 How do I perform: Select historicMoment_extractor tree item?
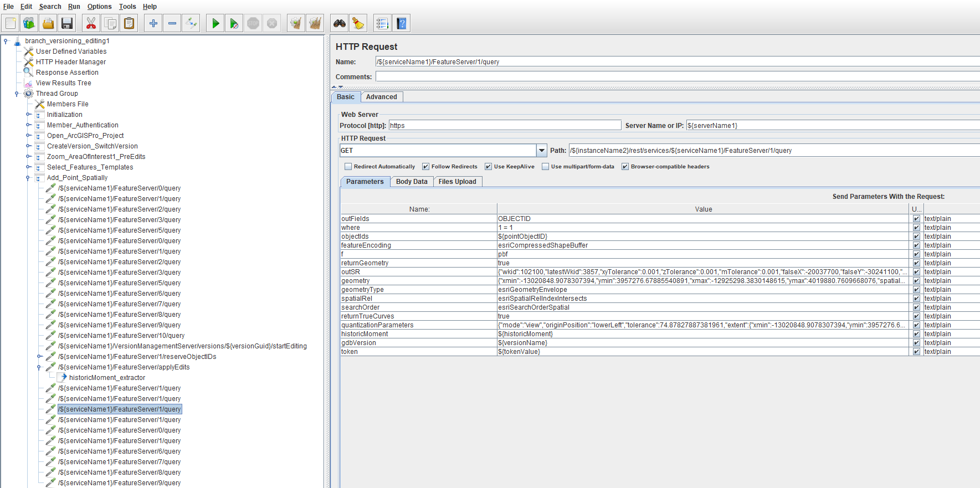[x=107, y=378]
